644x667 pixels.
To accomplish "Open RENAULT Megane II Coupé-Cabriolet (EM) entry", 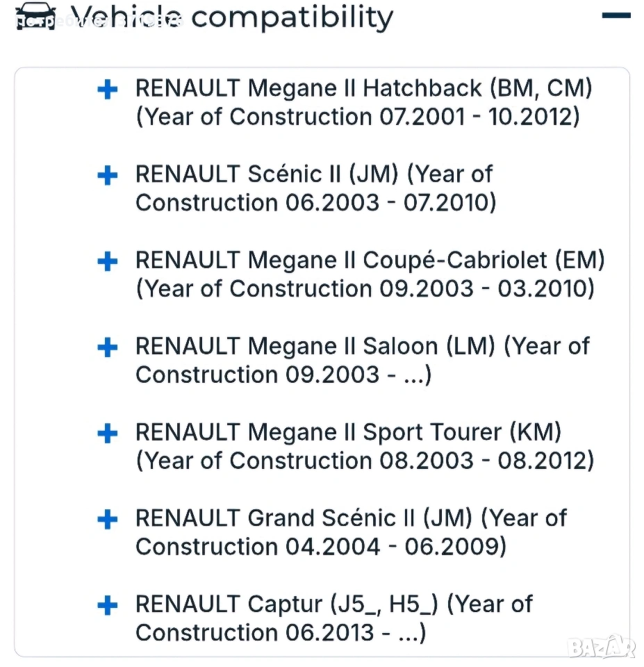I will click(x=370, y=261).
